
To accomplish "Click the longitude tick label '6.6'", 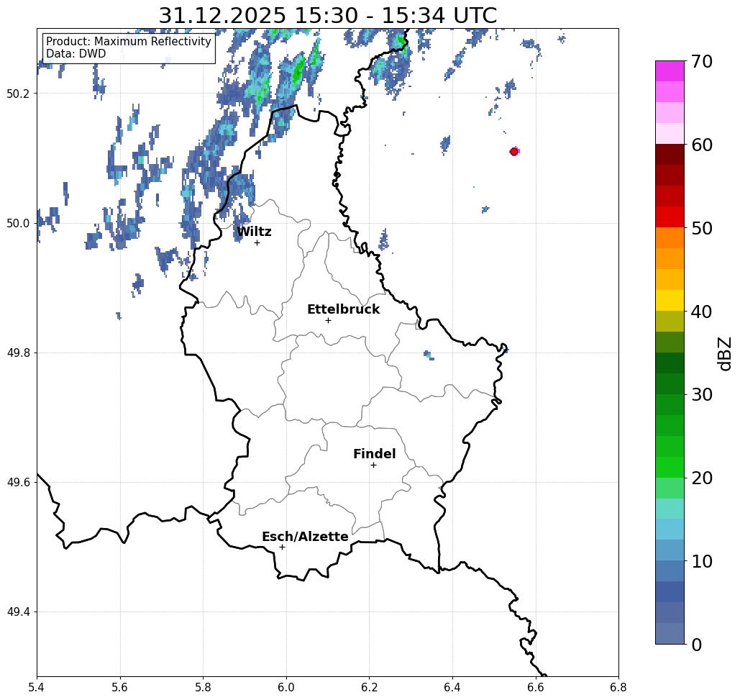I will [x=535, y=687].
